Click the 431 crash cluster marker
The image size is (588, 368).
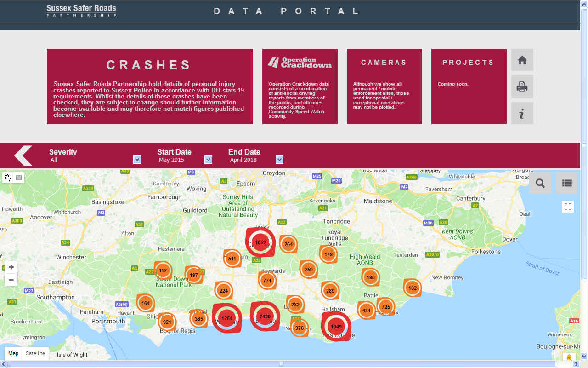tap(367, 310)
